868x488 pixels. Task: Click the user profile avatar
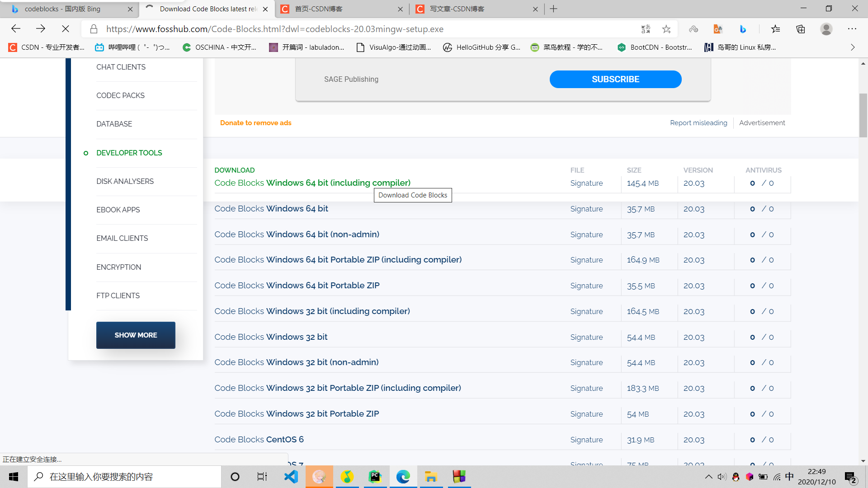(826, 29)
